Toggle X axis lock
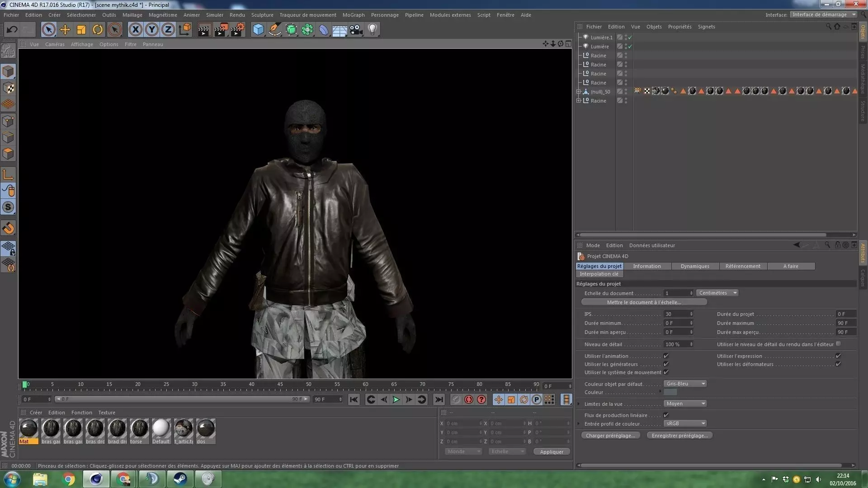The width and height of the screenshot is (868, 488). pos(135,30)
